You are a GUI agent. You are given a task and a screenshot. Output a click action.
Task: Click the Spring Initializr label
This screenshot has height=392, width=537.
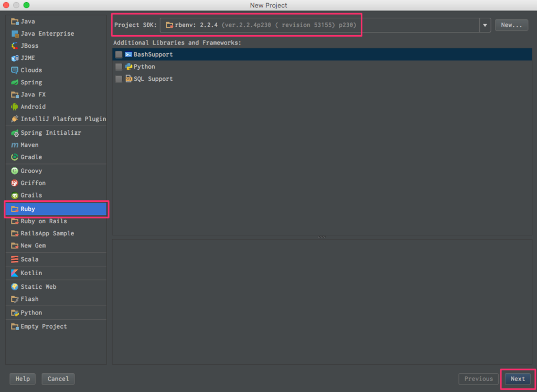pos(51,133)
